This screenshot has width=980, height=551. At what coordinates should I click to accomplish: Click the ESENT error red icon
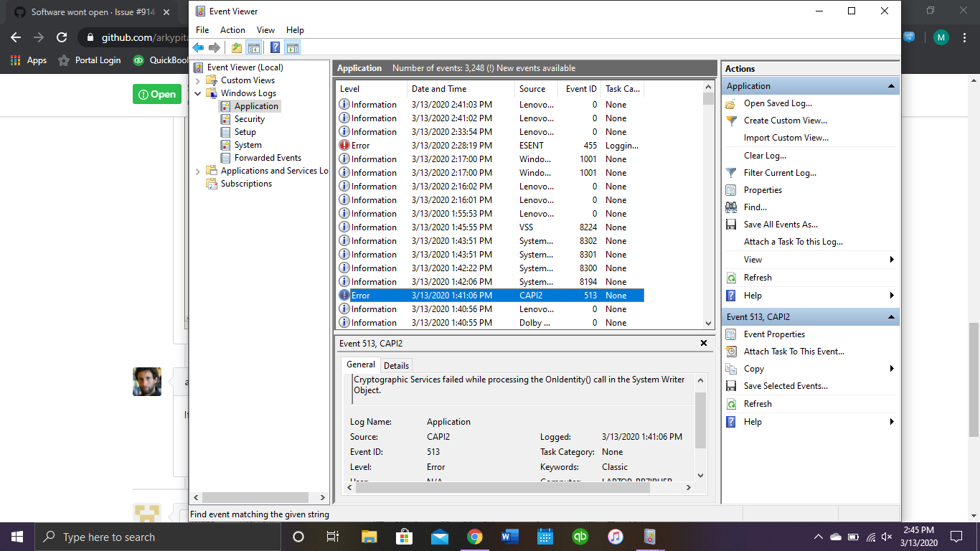pos(344,146)
